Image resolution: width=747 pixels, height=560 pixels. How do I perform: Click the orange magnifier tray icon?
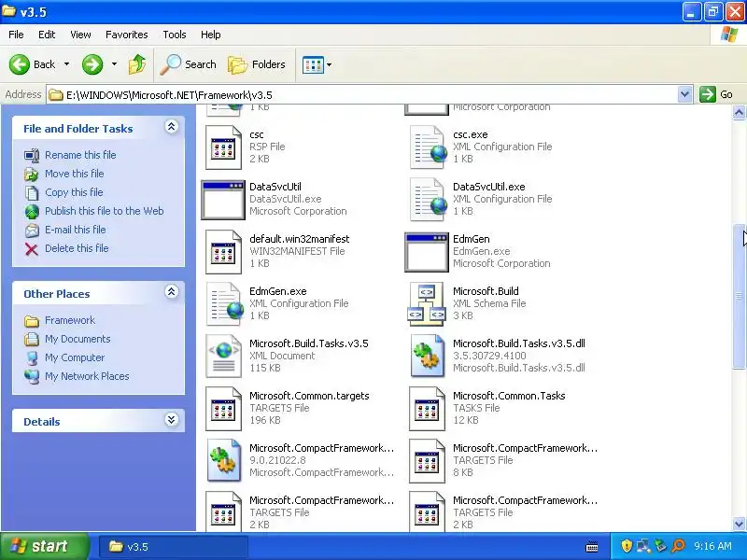(x=678, y=546)
